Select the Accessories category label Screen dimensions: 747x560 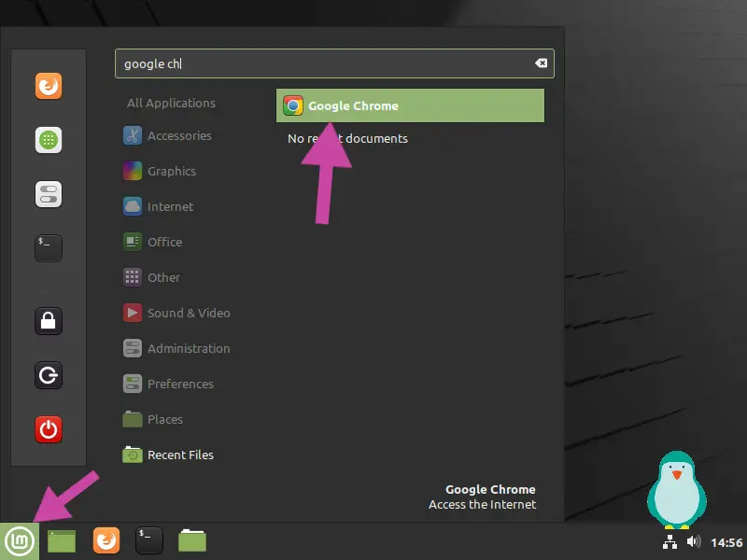pyautogui.click(x=179, y=135)
